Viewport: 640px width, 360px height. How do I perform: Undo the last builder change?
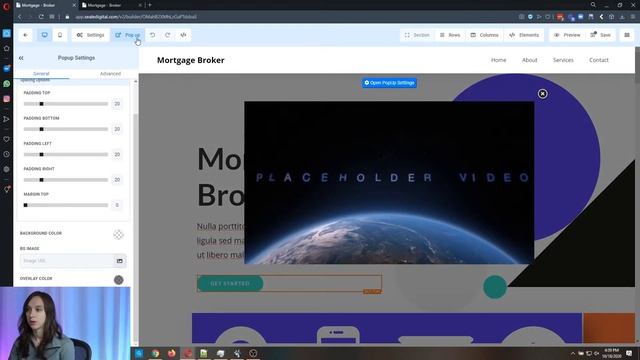pyautogui.click(x=152, y=35)
